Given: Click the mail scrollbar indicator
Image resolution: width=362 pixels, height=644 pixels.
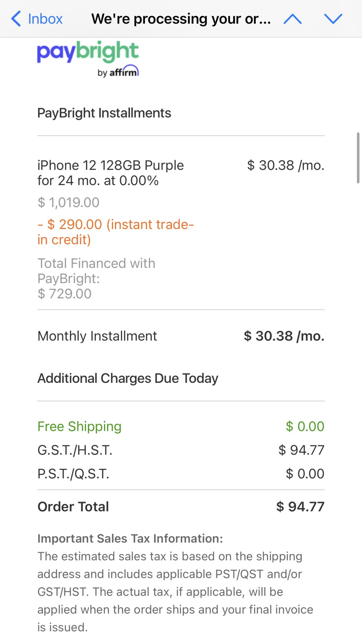Looking at the screenshot, I should point(358,158).
